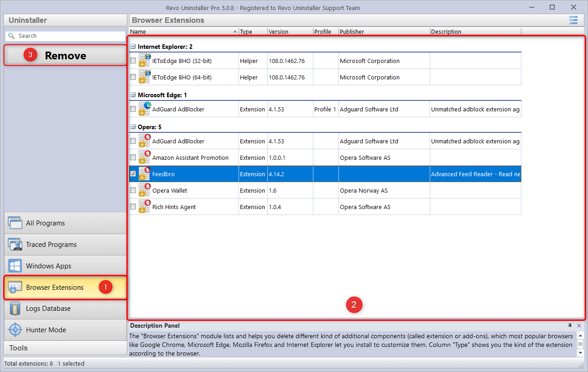
Task: Click the Windows Apps sidebar icon
Action: pyautogui.click(x=15, y=266)
